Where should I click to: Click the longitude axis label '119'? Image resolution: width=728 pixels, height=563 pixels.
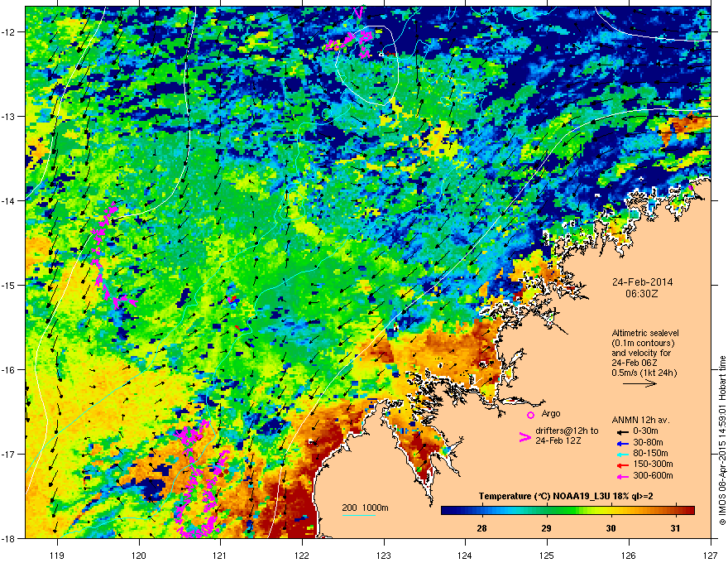point(57,555)
